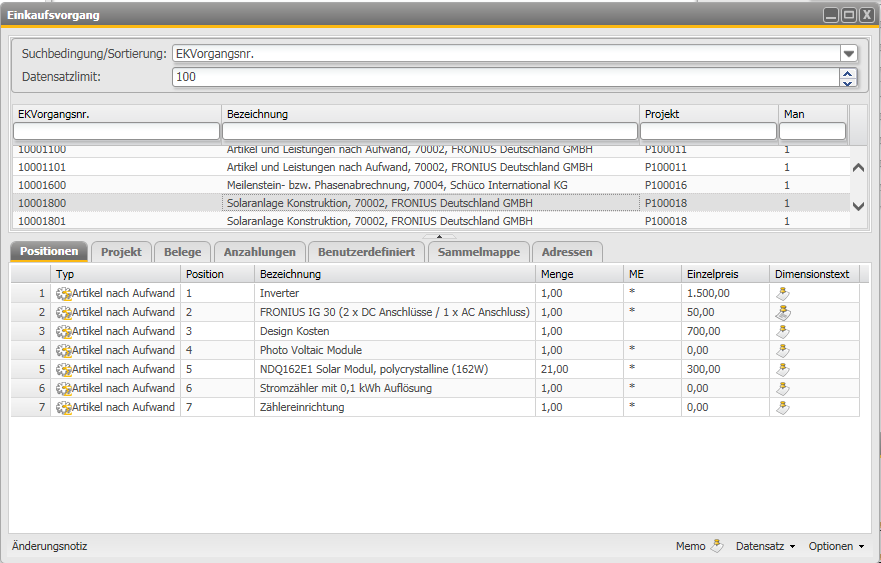The height and width of the screenshot is (563, 881).
Task: Open the Optionen dropdown menu
Action: pyautogui.click(x=837, y=546)
